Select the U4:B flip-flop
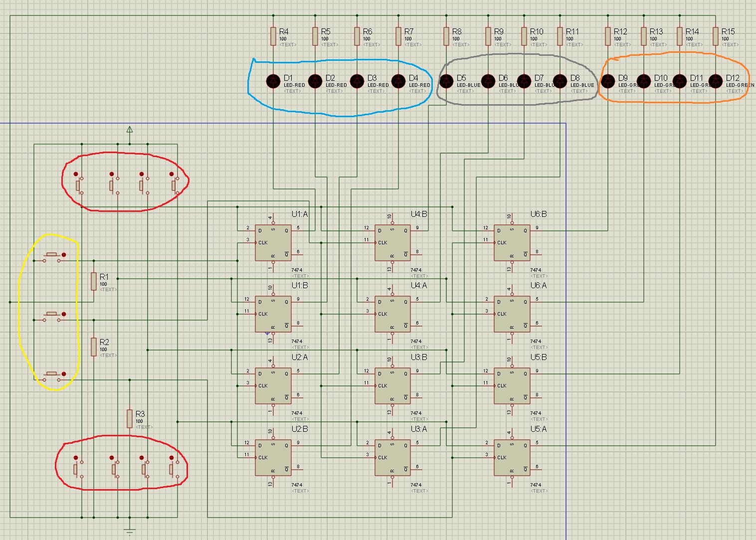Image resolution: width=756 pixels, height=540 pixels. click(x=392, y=243)
